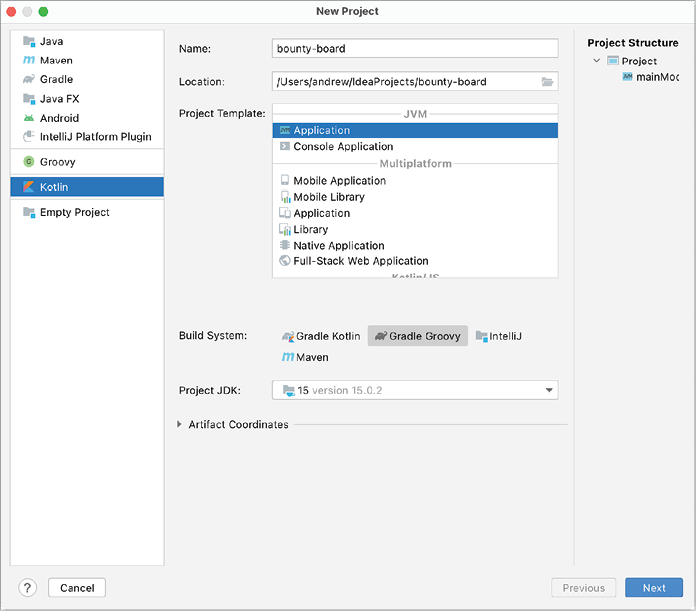Select the IntelliJ build system option
This screenshot has width=696, height=611.
(499, 337)
